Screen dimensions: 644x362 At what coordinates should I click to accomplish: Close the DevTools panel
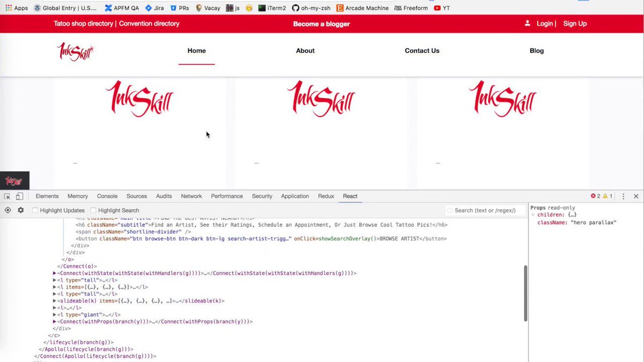tap(636, 196)
